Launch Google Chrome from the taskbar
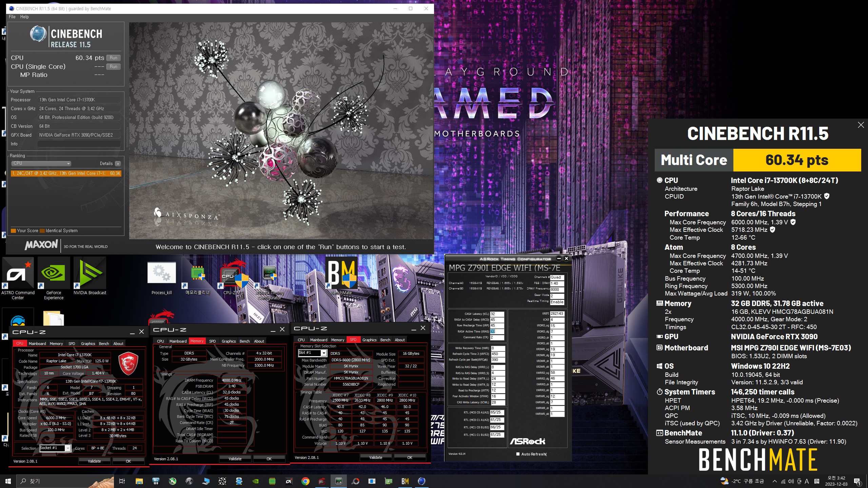This screenshot has height=488, width=868. click(305, 481)
